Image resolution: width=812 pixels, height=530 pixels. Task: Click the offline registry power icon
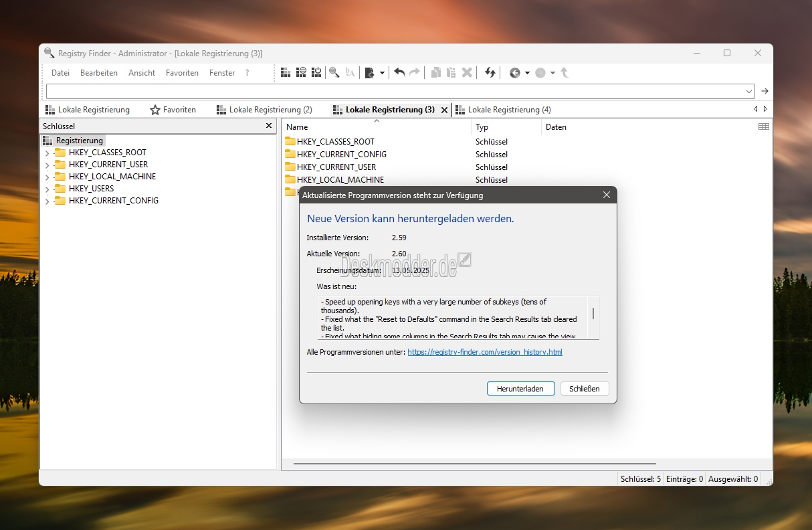click(x=316, y=73)
